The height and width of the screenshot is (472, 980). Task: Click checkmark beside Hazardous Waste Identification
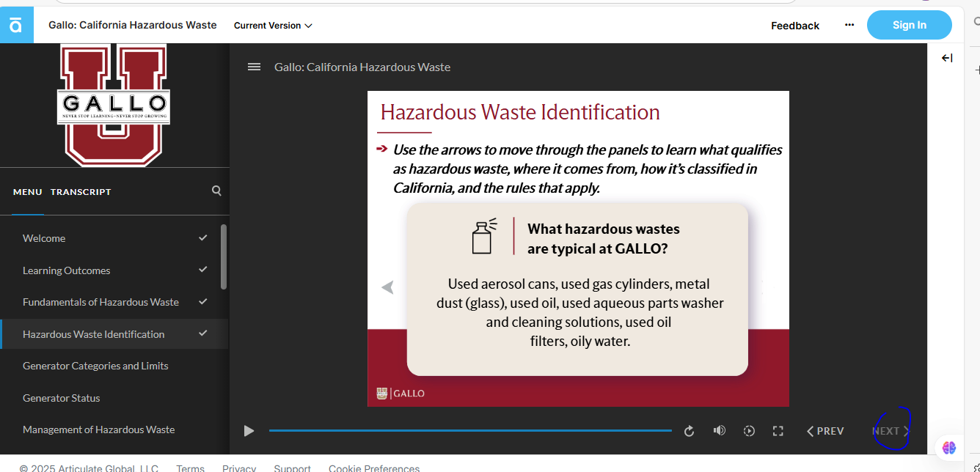click(x=203, y=333)
